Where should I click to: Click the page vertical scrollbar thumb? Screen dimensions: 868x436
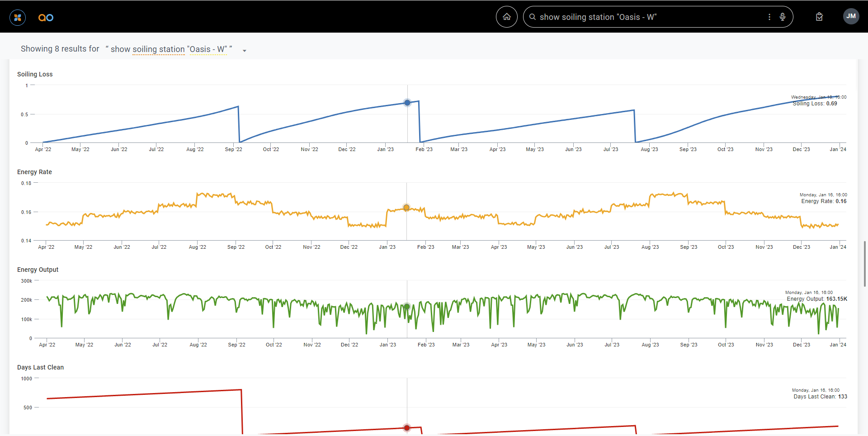(x=864, y=264)
